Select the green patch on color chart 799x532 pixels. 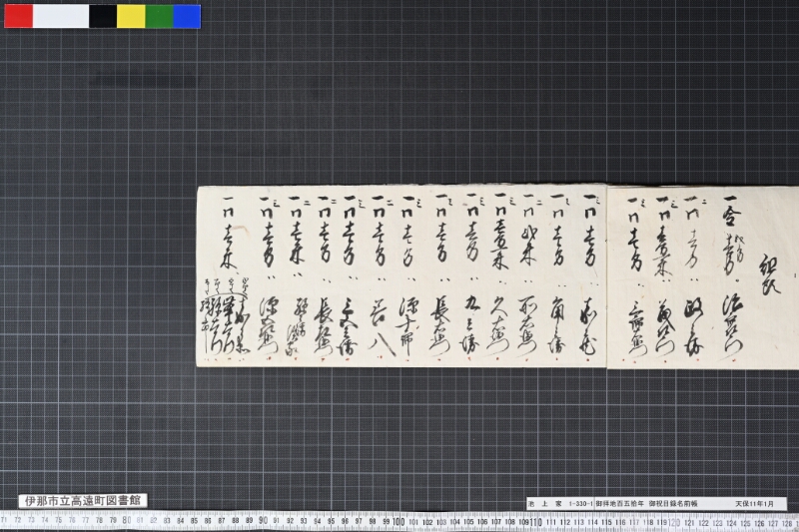[159, 16]
